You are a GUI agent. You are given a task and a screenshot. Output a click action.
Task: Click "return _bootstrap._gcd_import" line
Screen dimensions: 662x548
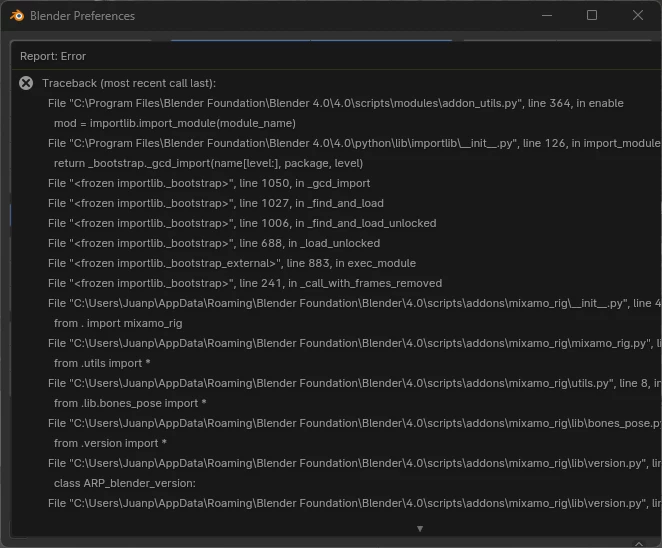point(209,163)
